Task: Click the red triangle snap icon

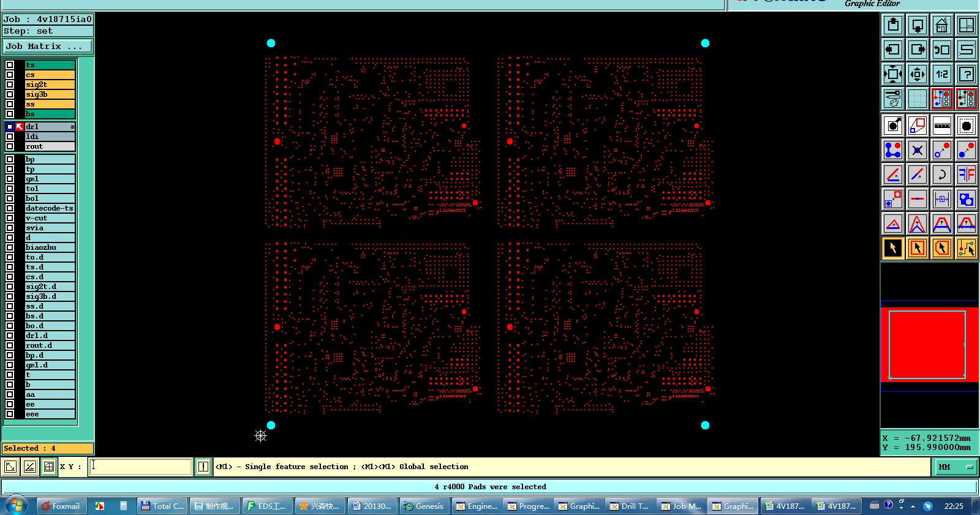Action: pos(893,224)
